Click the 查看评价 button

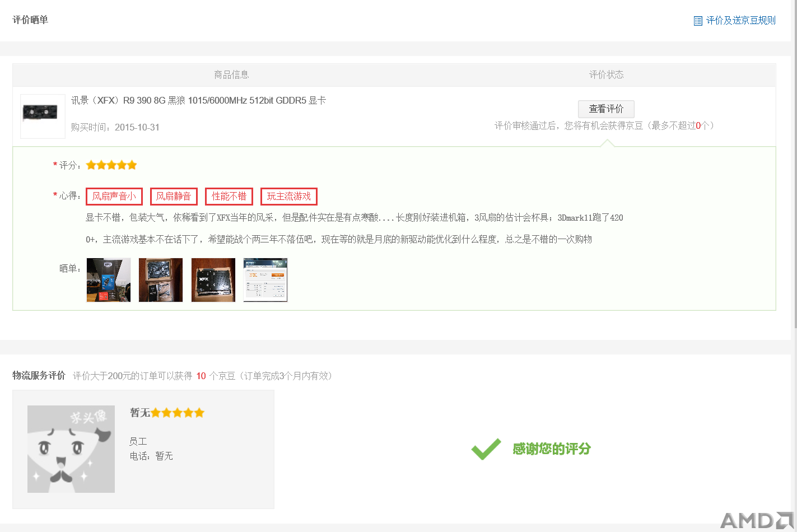(x=606, y=109)
